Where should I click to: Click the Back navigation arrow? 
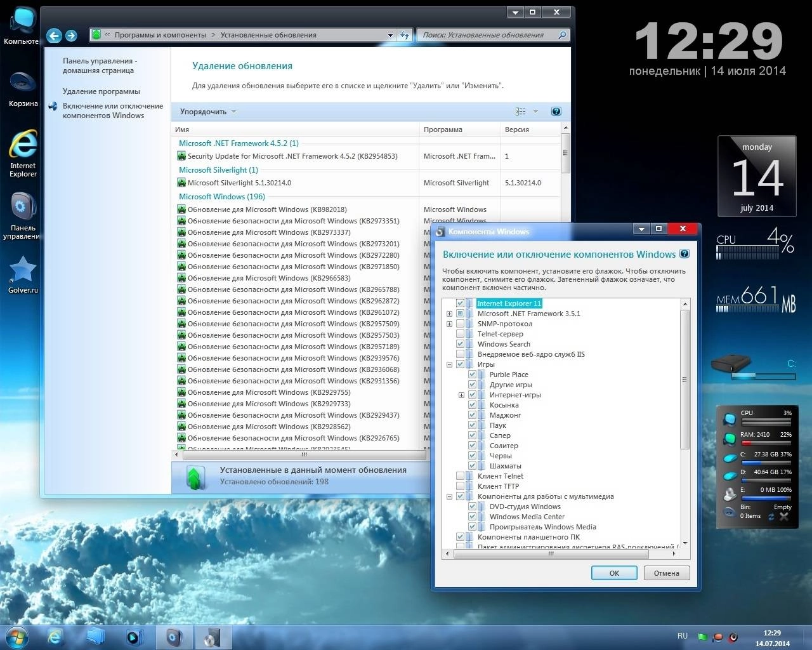coord(55,36)
